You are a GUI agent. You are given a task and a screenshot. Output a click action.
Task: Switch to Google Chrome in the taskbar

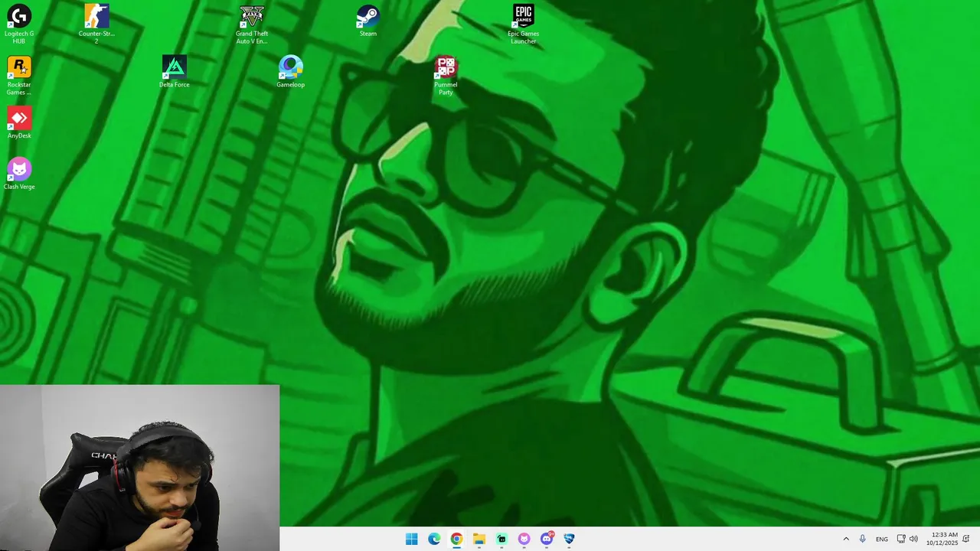tap(456, 539)
